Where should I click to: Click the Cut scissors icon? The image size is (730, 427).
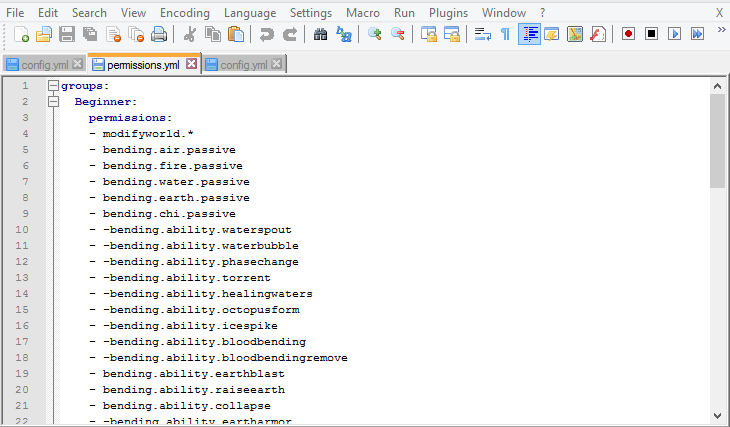pyautogui.click(x=189, y=34)
